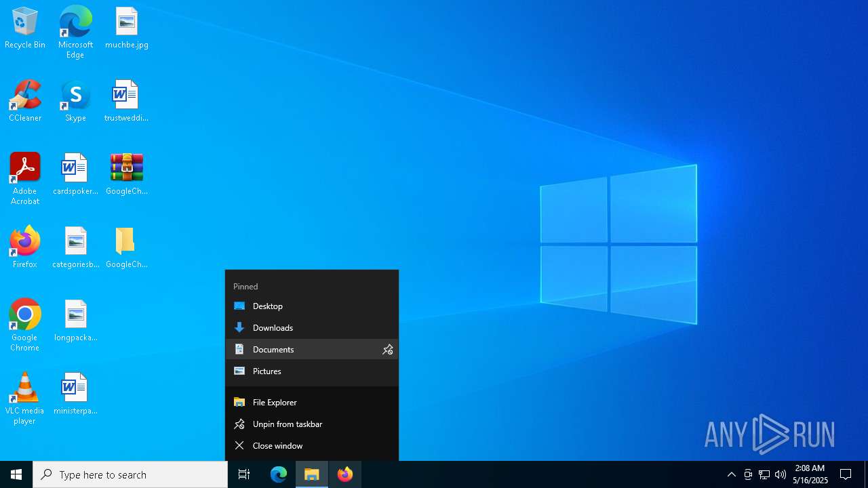Select the ministerpa... Word document
The width and height of the screenshot is (868, 488).
(75, 394)
